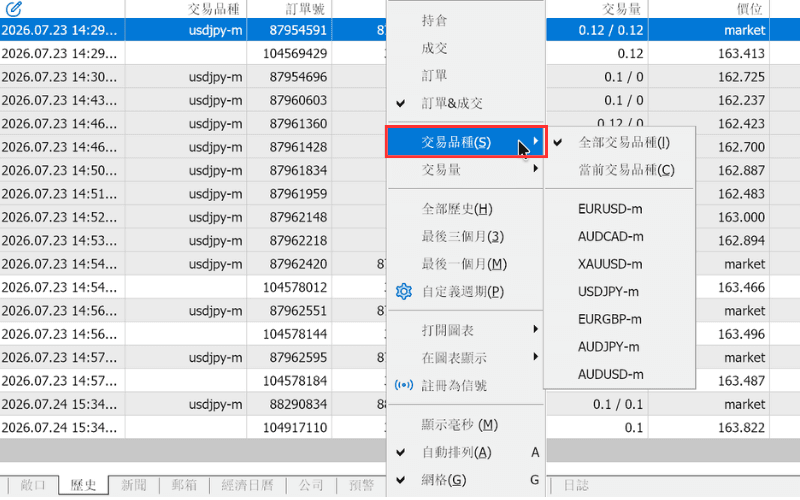
Task: Choose 全部歷史(H) period
Action: click(457, 209)
